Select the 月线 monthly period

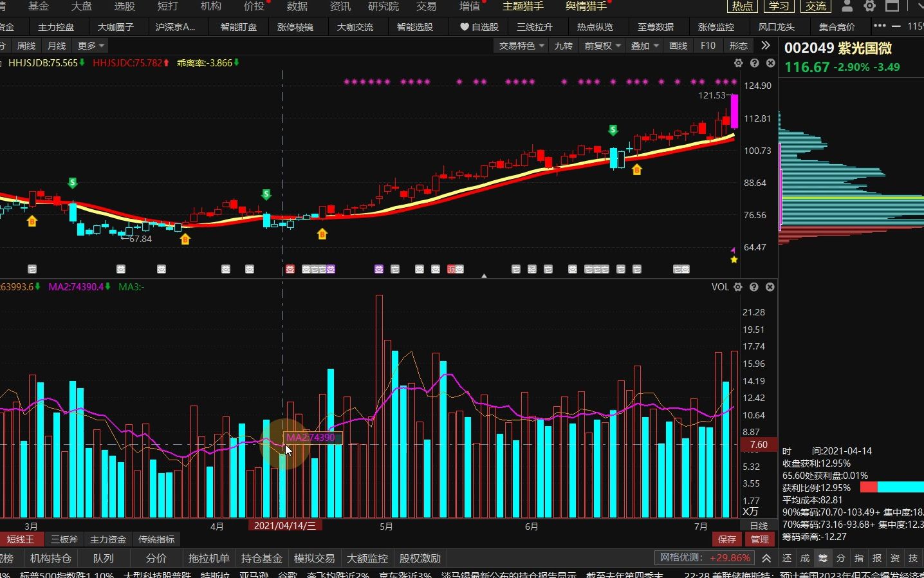click(x=57, y=46)
